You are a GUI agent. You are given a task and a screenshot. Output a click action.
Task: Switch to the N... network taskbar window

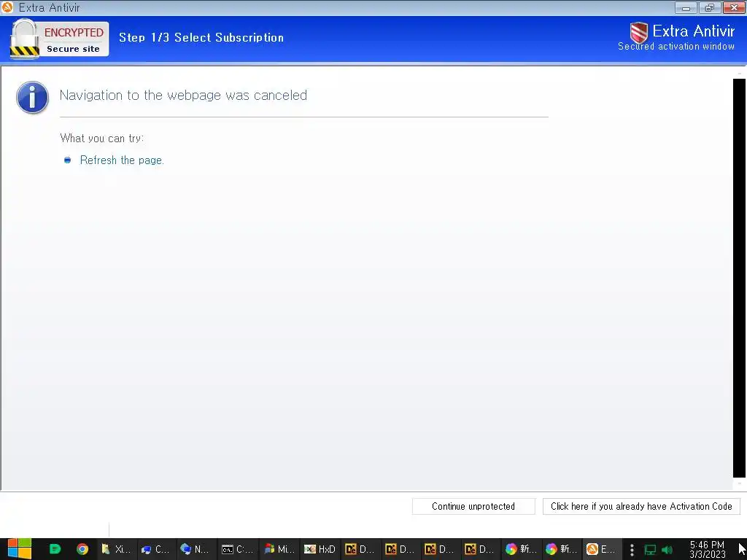coord(196,549)
